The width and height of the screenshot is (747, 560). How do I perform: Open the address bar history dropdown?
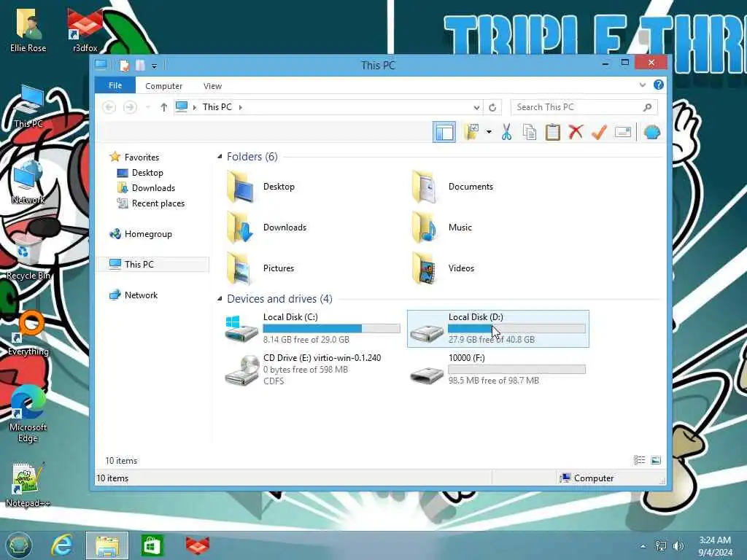point(476,108)
